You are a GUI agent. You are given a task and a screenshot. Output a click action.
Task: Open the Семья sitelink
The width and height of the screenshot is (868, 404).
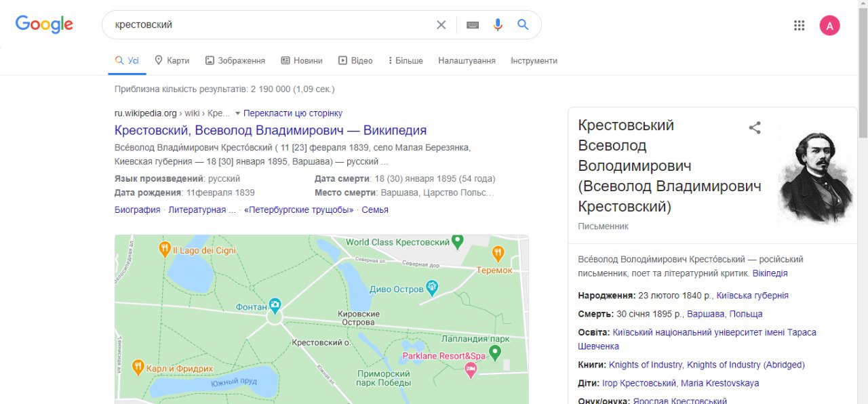click(375, 209)
